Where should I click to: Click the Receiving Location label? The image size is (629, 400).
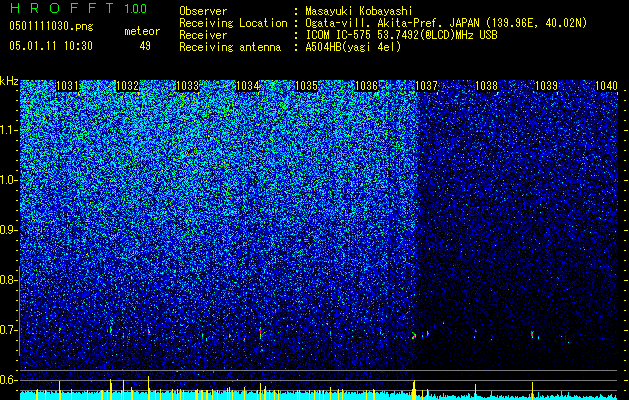click(233, 23)
